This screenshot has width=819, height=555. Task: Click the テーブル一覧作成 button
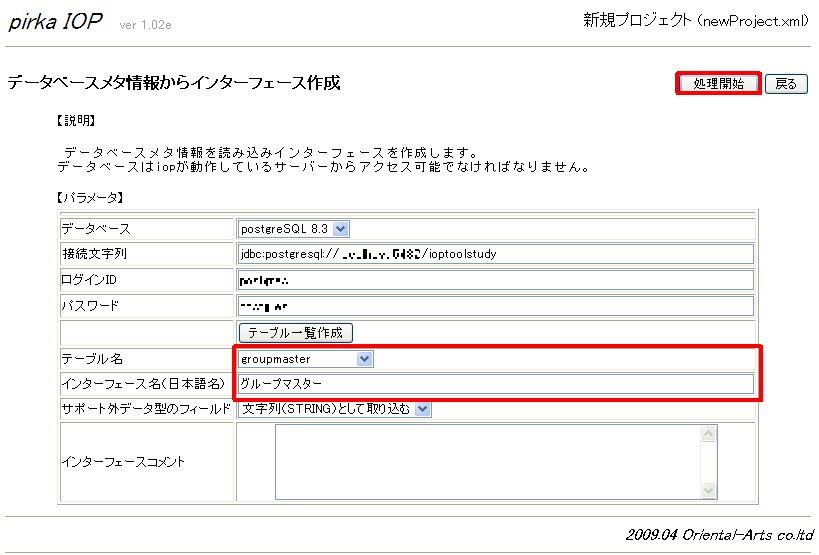(x=296, y=332)
